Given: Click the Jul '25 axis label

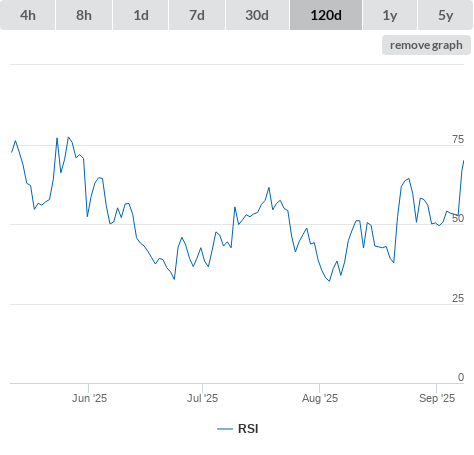Looking at the screenshot, I should coord(202,398).
